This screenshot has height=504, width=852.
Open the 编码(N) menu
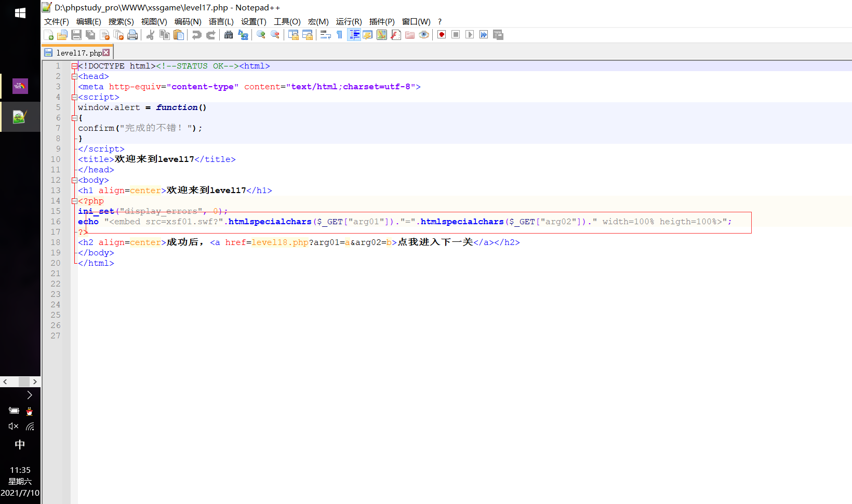[x=188, y=21]
